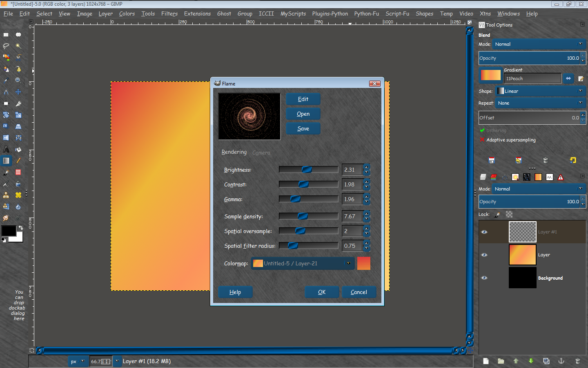
Task: Select the Ellipse Select tool
Action: 18,35
